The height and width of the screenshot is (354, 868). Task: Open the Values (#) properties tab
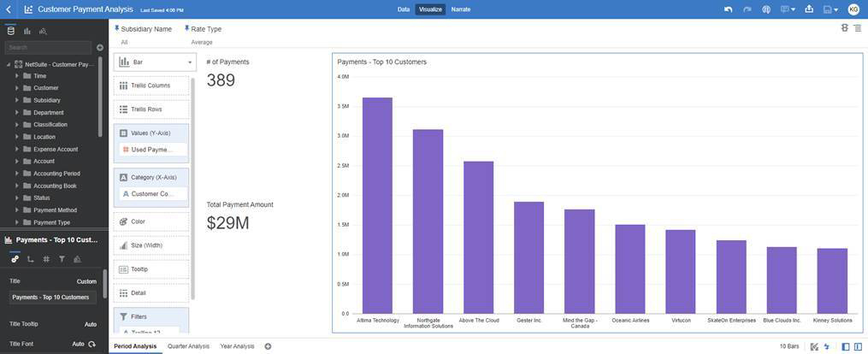pos(46,258)
